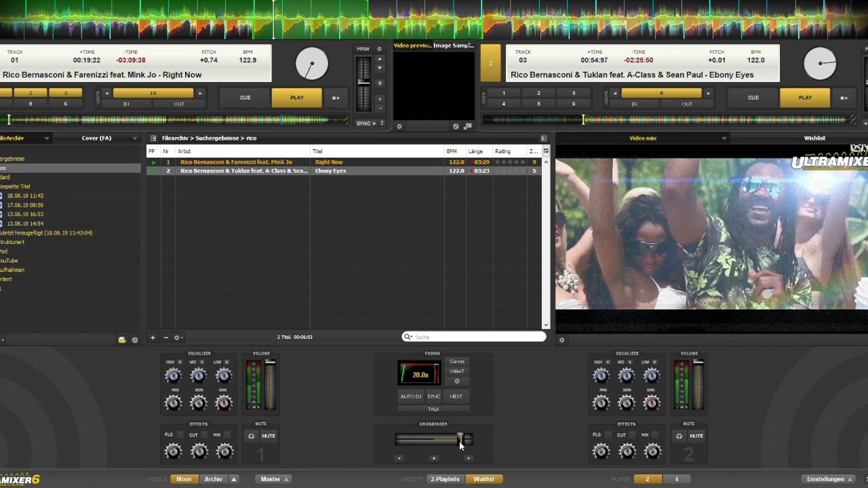
Task: Click the gear icon under the video preview
Action: 399,126
